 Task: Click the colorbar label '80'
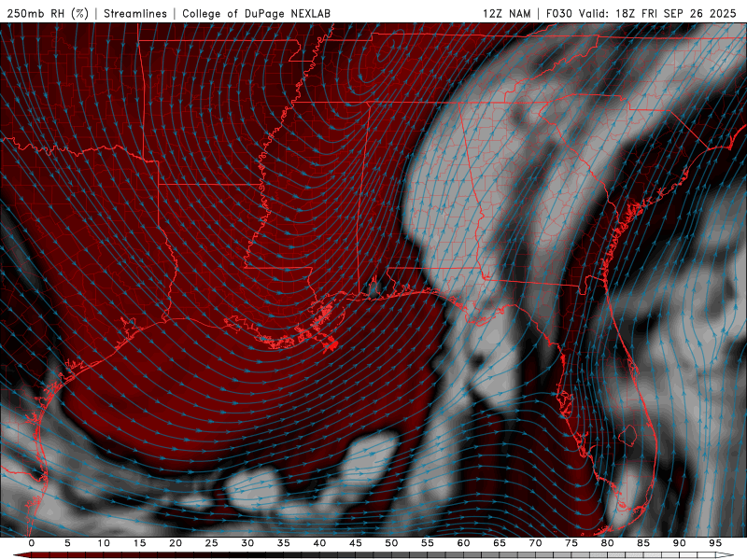(608, 543)
